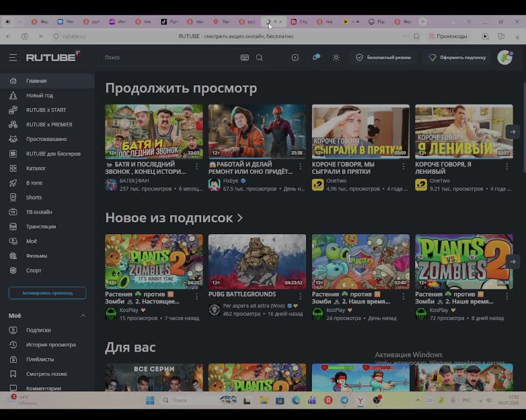The width and height of the screenshot is (526, 420).
Task: Open Комментарии in sidebar
Action: [x=47, y=388]
